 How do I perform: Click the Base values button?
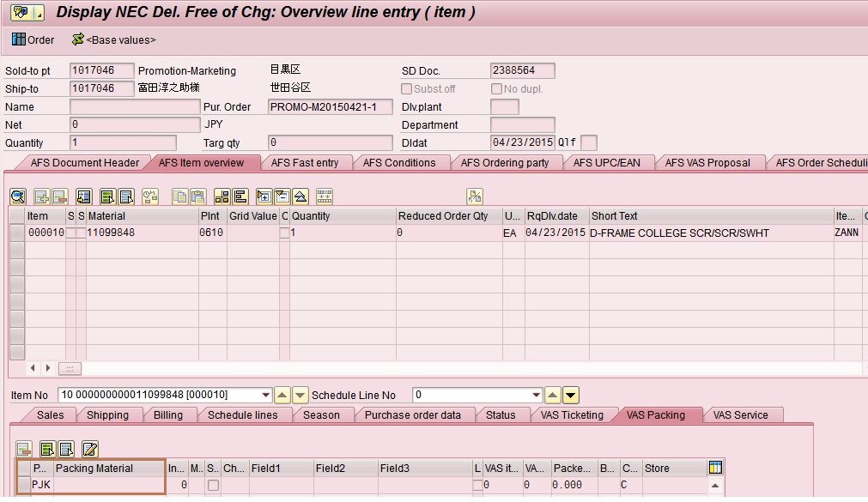(x=113, y=39)
